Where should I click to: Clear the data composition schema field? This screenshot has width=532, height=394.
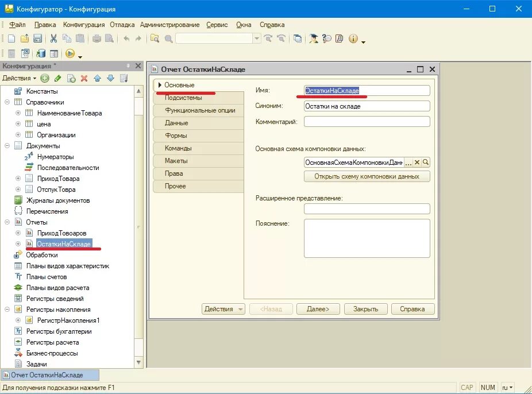coord(417,163)
